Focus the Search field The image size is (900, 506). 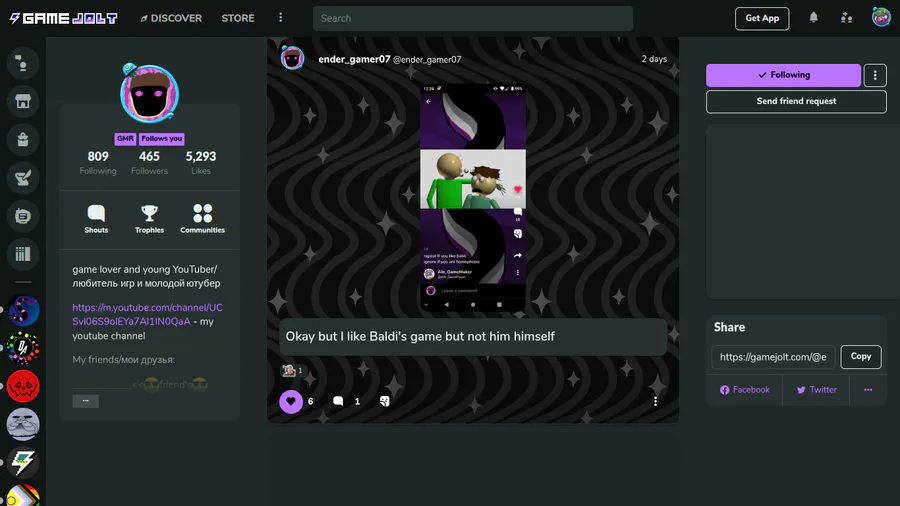(x=473, y=18)
